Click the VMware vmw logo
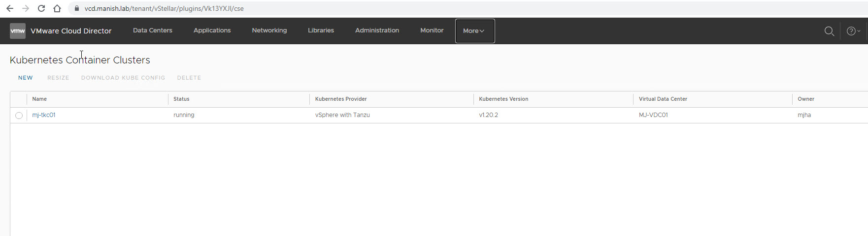This screenshot has width=868, height=236. (18, 30)
